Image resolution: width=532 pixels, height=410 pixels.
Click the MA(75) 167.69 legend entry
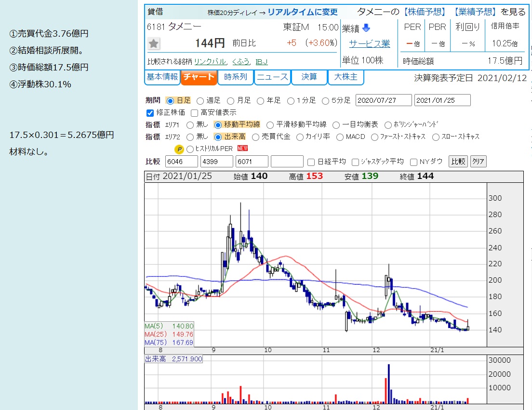[x=169, y=342]
